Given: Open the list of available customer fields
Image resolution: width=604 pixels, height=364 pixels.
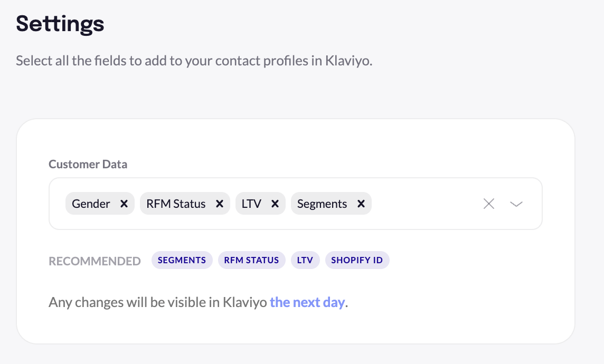Looking at the screenshot, I should (516, 204).
